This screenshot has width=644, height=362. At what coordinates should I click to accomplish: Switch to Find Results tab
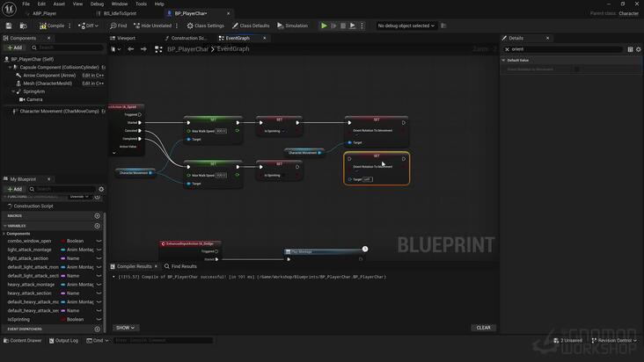coord(180,266)
